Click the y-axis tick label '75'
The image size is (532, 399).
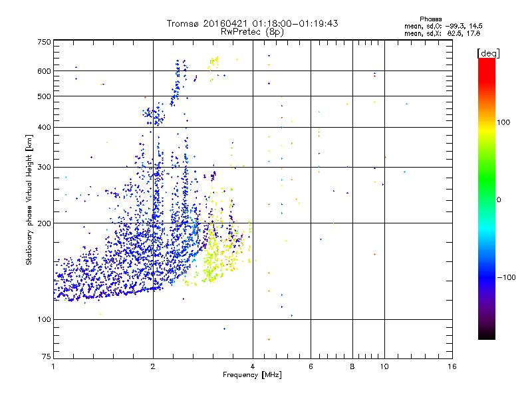point(47,356)
